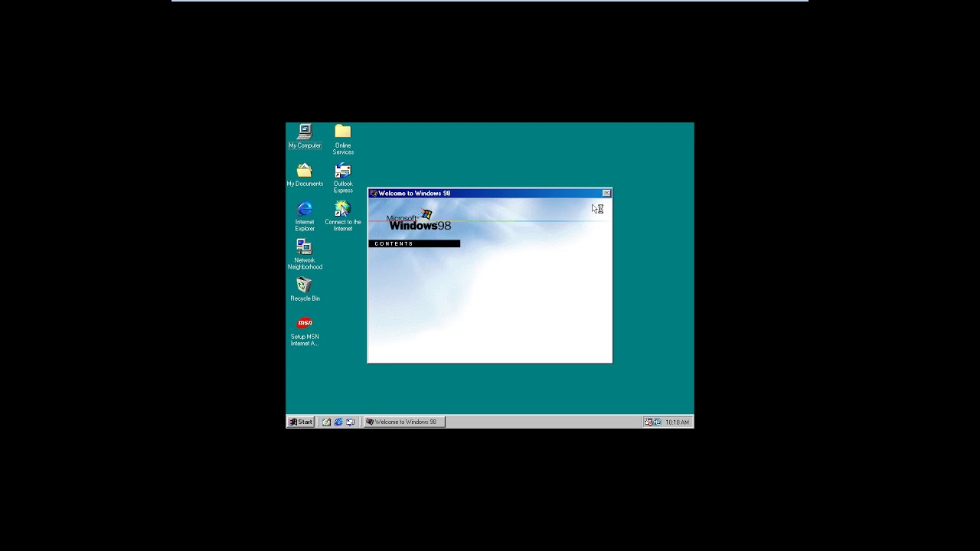The height and width of the screenshot is (551, 980).
Task: Select the Connect to the Internet icon
Action: [342, 216]
